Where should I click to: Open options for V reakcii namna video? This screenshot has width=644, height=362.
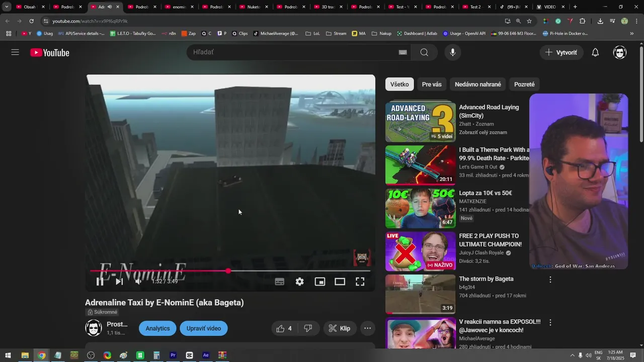click(x=550, y=322)
